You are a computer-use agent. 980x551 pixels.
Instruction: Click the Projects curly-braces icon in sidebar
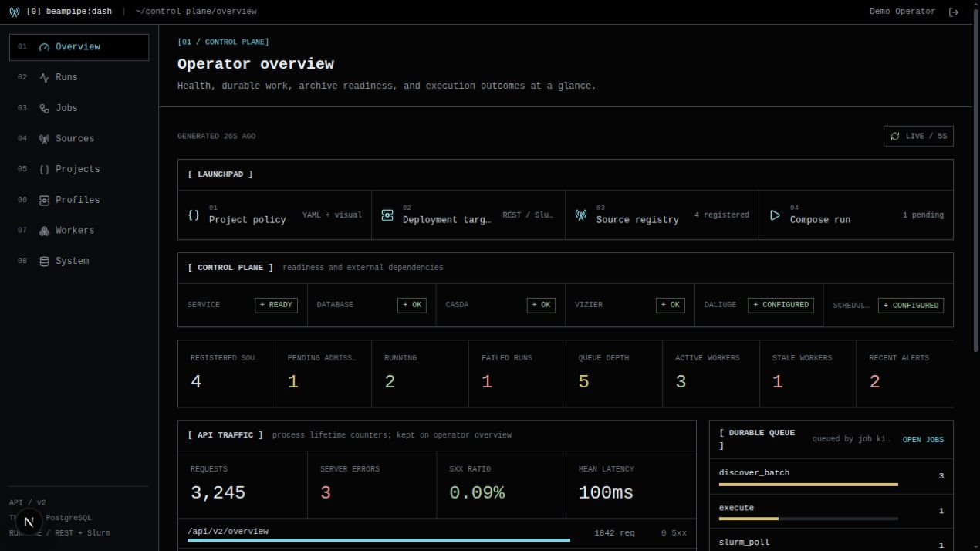click(x=44, y=169)
